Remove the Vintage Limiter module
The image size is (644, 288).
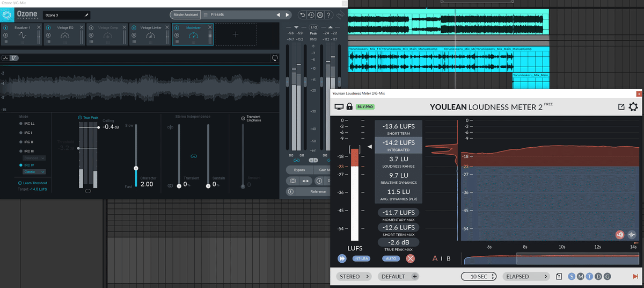tap(167, 27)
